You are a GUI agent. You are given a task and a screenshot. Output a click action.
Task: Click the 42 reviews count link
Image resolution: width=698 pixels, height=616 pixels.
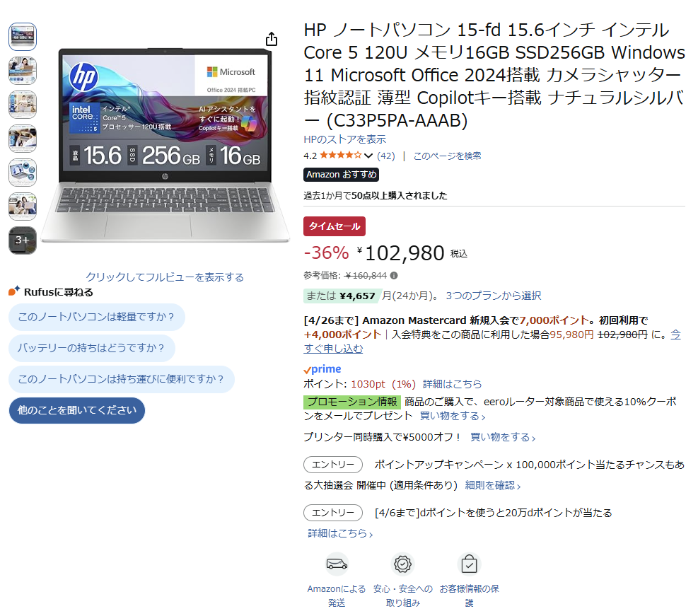[x=386, y=156]
